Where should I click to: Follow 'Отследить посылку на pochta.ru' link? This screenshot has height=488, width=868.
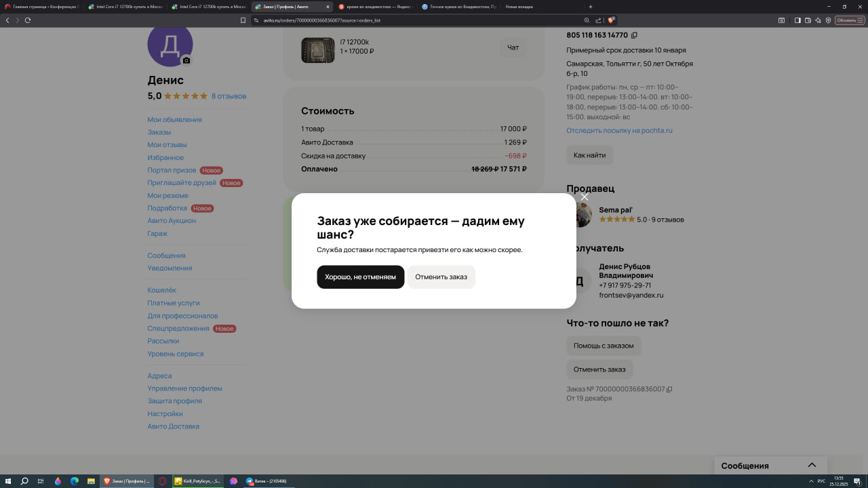pos(620,131)
